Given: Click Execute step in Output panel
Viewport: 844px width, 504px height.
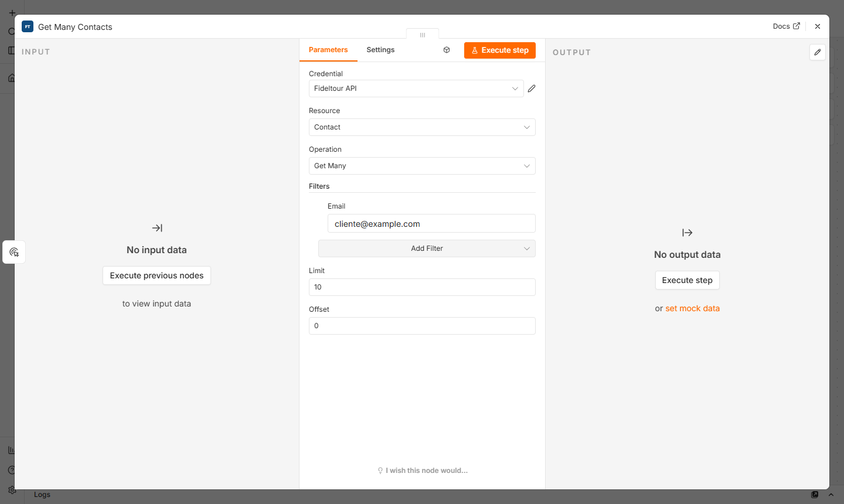Looking at the screenshot, I should pos(687,280).
